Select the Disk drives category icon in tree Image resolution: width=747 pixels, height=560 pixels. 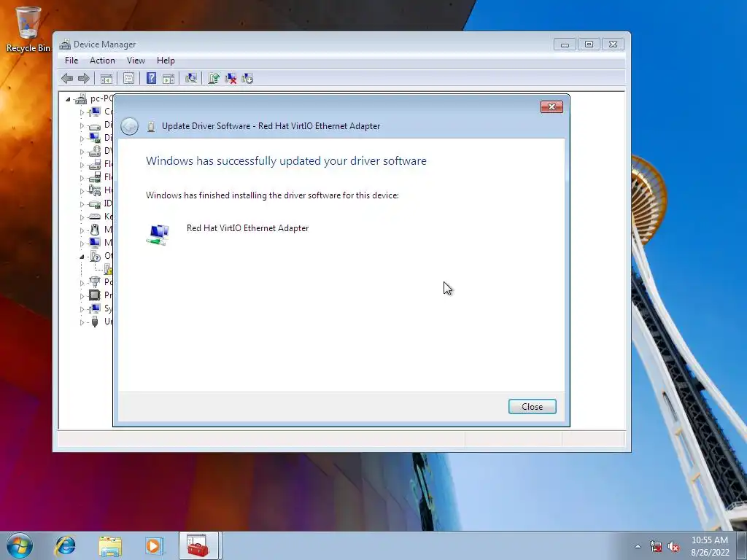point(95,125)
